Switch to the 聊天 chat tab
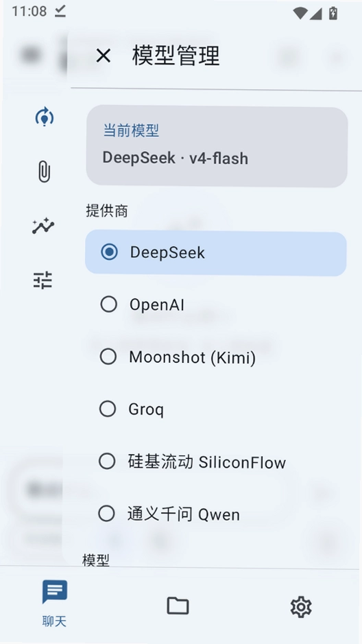362x644 pixels. 55,603
